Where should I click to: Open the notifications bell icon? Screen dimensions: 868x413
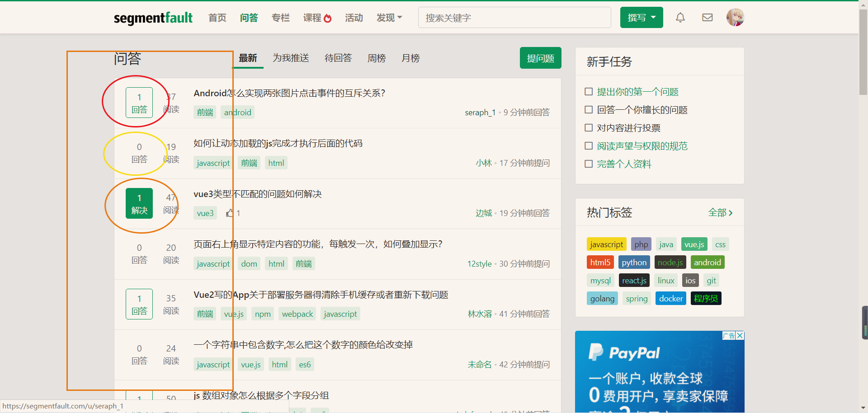coord(680,18)
